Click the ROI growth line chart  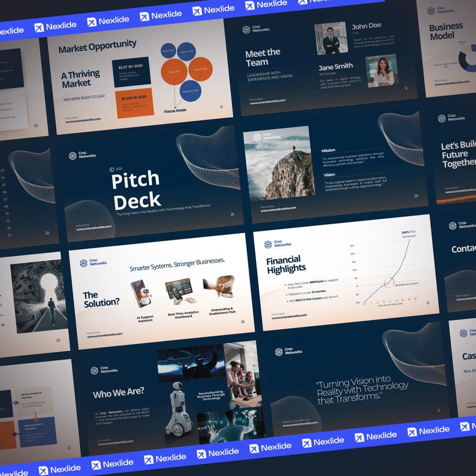click(x=387, y=271)
